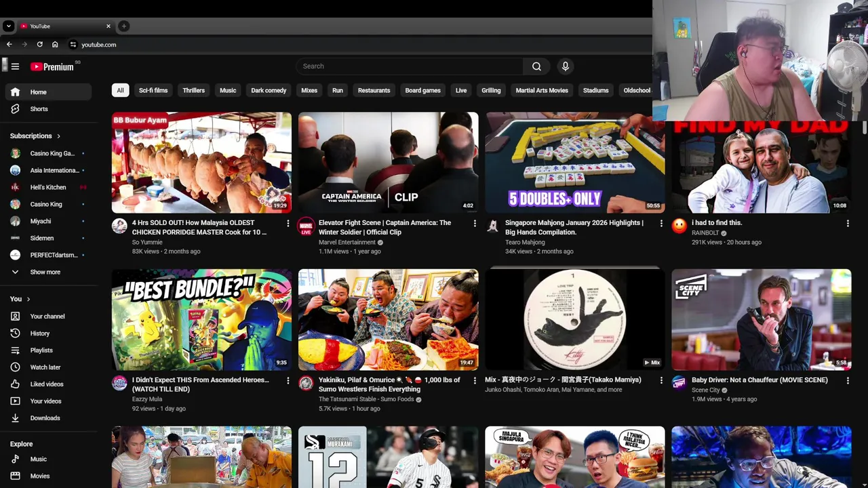
Task: Open options menu for Sumo Wrestlers video
Action: [475, 381]
